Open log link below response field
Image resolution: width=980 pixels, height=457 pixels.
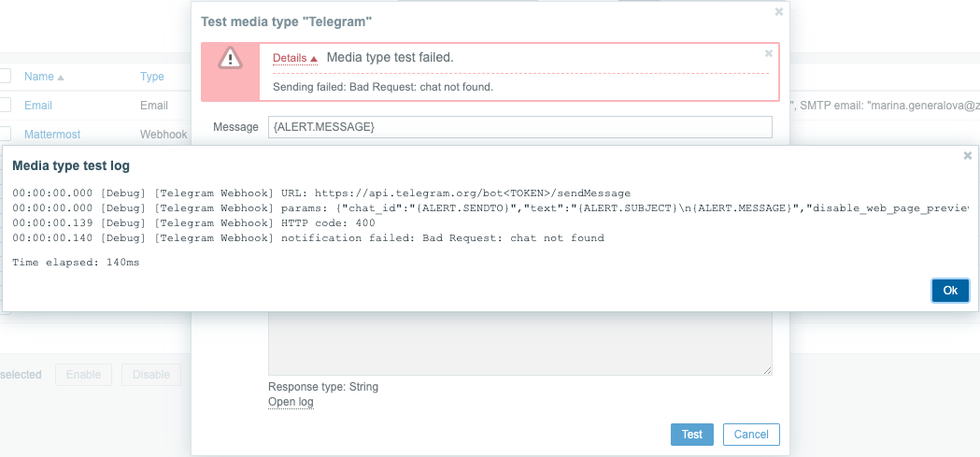click(x=291, y=402)
